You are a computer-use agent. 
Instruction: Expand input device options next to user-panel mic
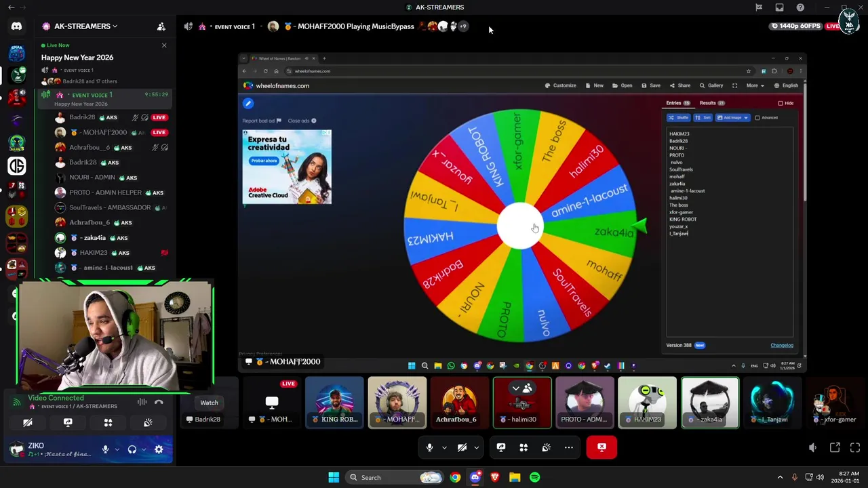[x=117, y=449]
